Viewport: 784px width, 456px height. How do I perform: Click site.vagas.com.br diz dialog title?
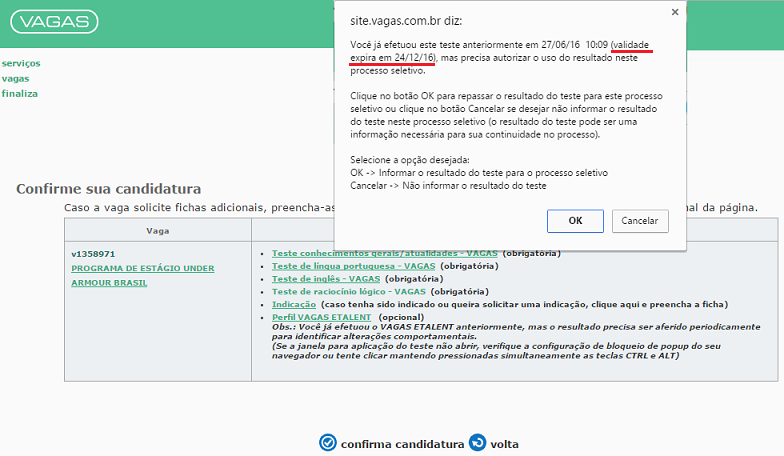coord(406,21)
